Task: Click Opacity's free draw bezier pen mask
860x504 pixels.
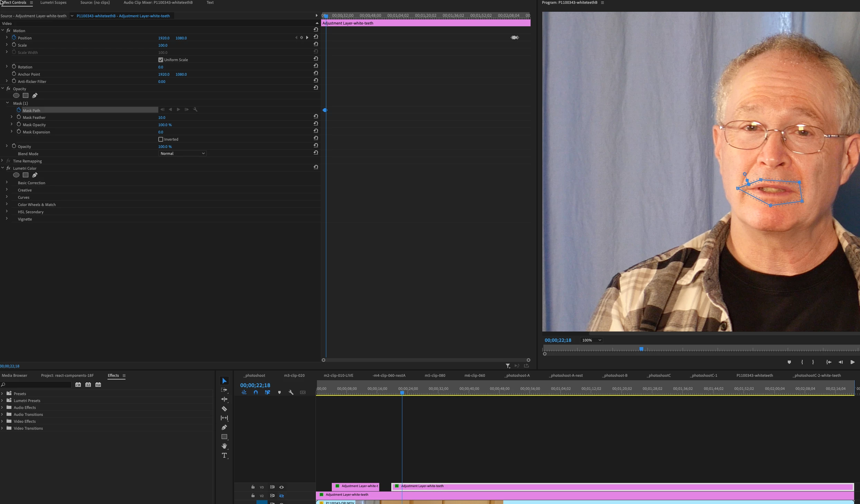Action: click(x=35, y=95)
